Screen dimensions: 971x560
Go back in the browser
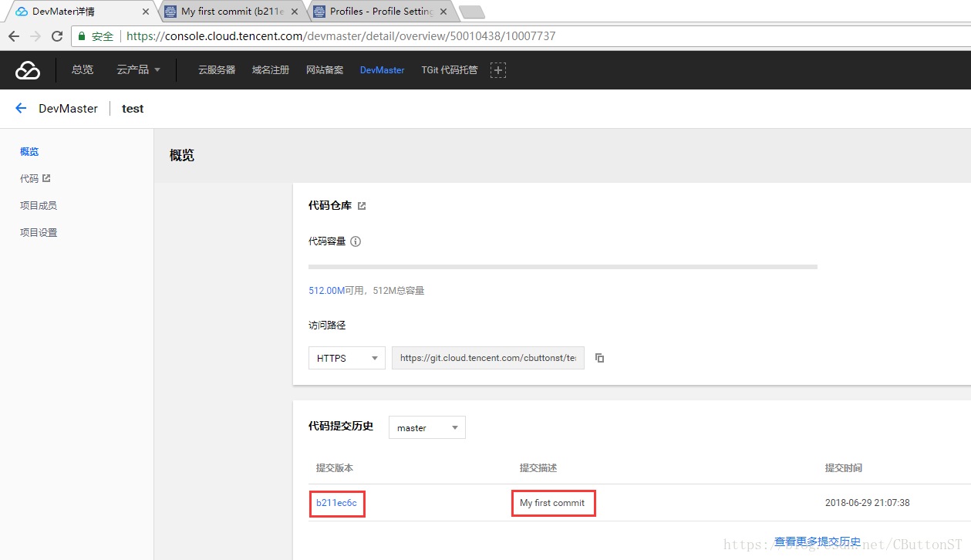coord(14,36)
